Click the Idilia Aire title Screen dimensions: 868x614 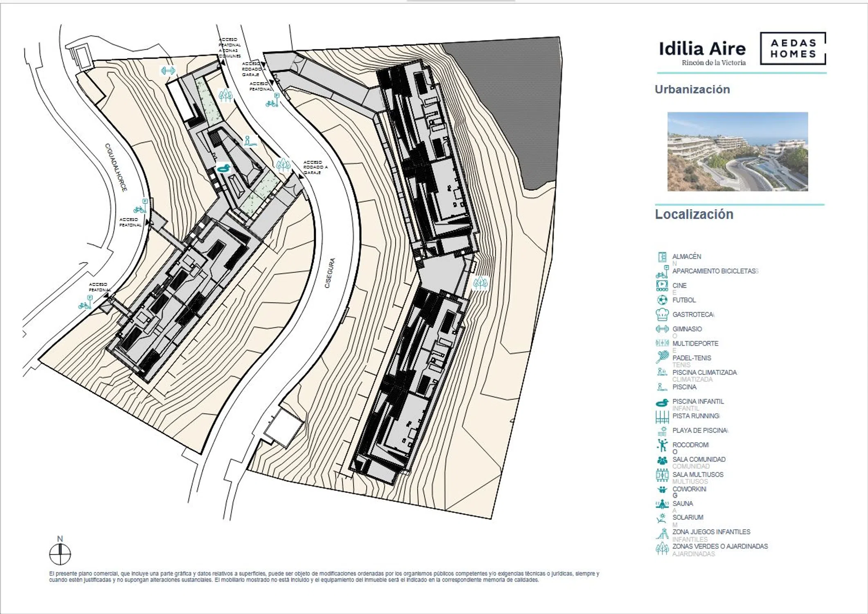702,49
